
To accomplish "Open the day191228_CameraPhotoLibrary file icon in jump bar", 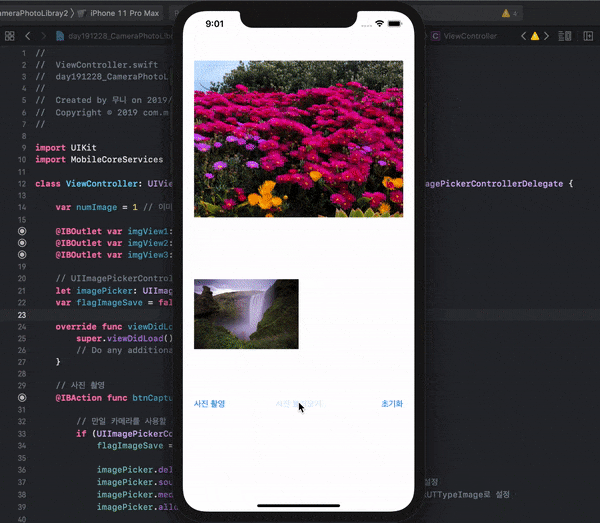I will pos(60,36).
